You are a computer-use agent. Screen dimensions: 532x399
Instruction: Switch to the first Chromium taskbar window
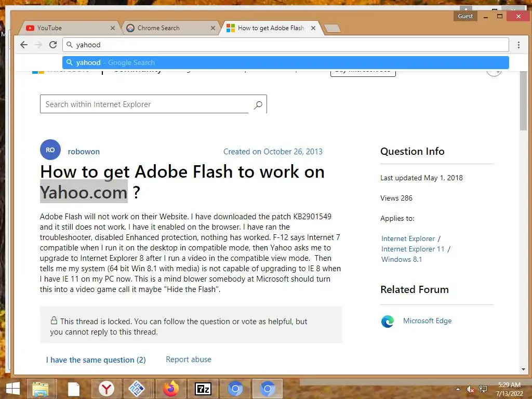pos(235,389)
